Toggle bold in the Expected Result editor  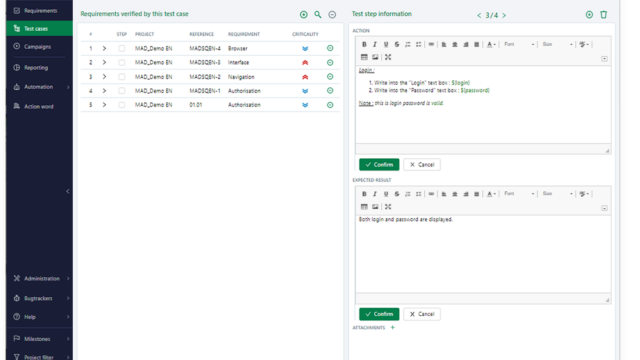click(x=364, y=194)
